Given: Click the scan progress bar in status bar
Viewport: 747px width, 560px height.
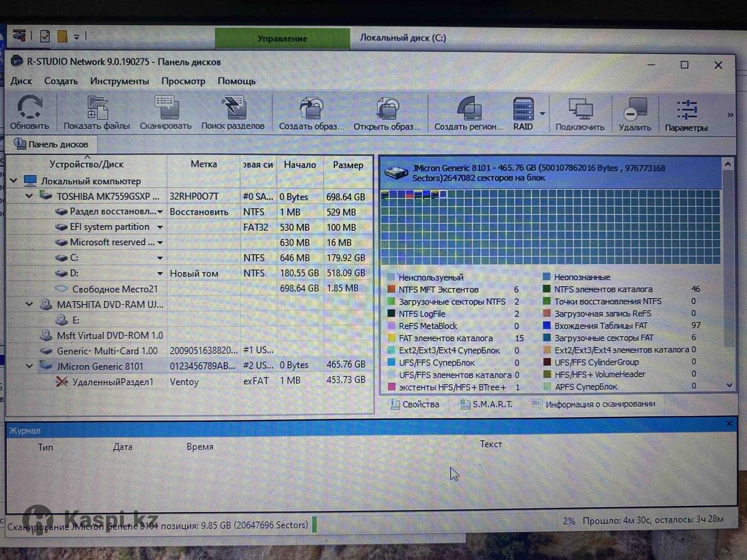Looking at the screenshot, I should 314,525.
